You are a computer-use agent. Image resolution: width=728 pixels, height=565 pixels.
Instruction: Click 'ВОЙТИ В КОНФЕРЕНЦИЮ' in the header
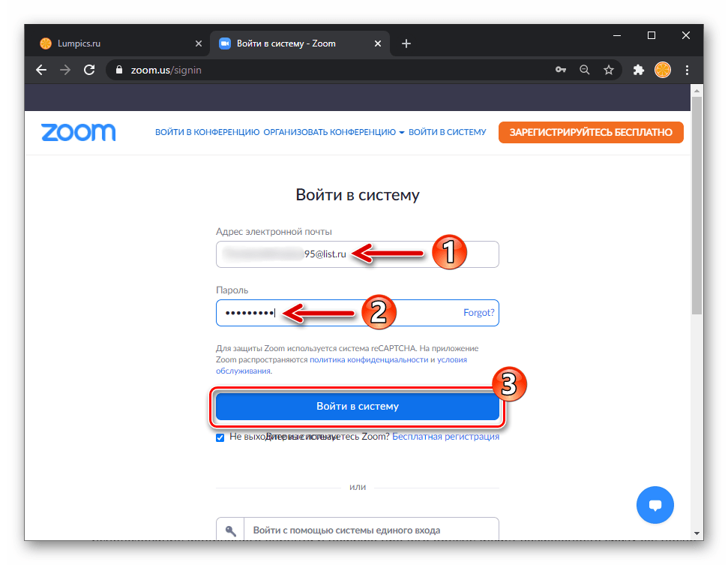tap(207, 132)
